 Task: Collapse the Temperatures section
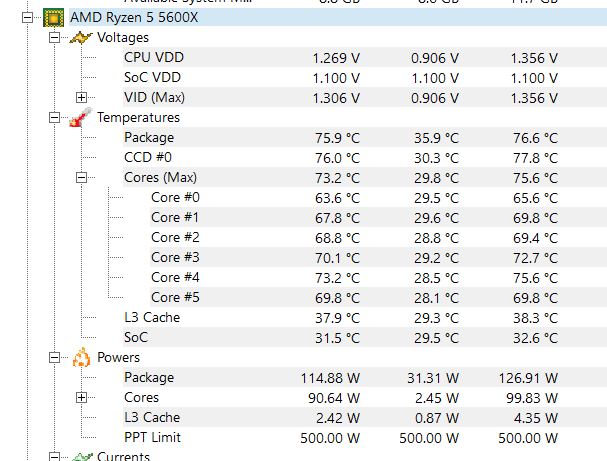pyautogui.click(x=55, y=117)
